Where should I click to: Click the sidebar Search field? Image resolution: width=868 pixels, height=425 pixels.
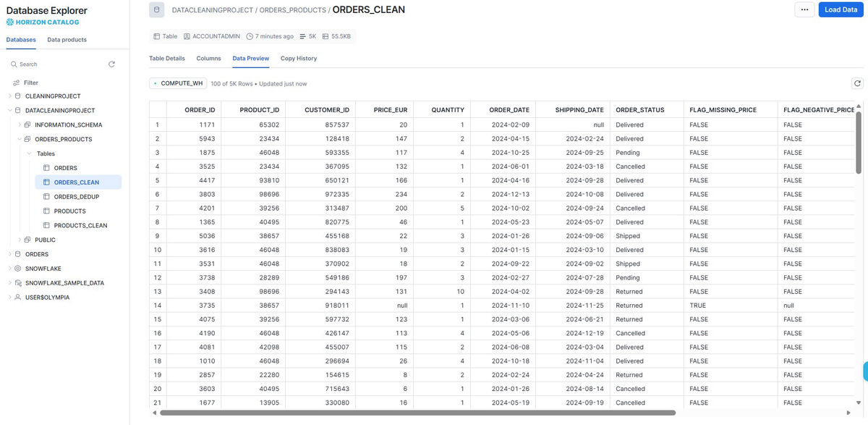(56, 64)
